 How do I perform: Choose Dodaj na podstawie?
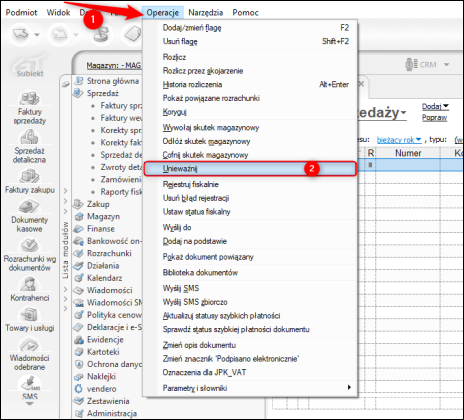click(x=250, y=241)
